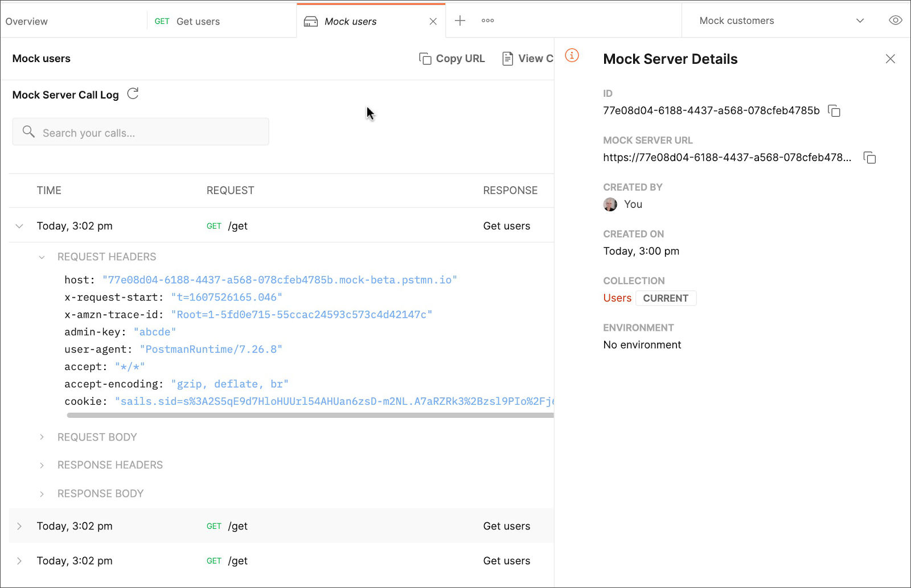The image size is (911, 588).
Task: Click the CURRENT version tag
Action: tap(666, 298)
